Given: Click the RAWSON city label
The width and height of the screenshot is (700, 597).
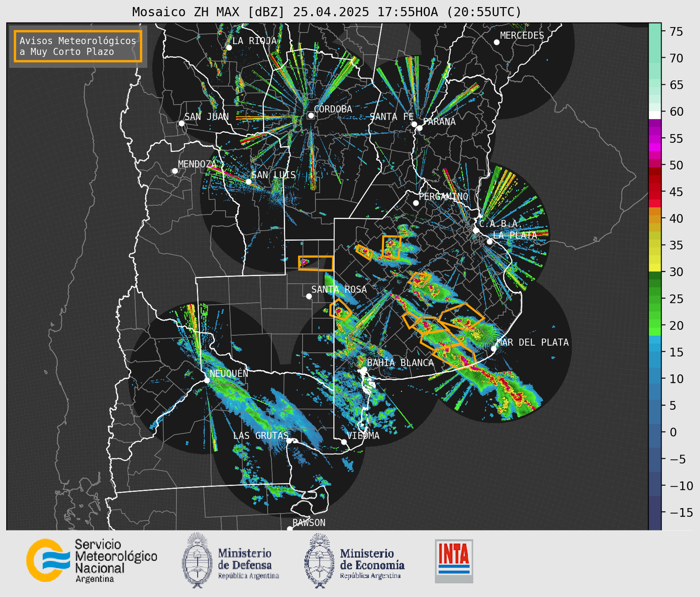Looking at the screenshot, I should (309, 523).
